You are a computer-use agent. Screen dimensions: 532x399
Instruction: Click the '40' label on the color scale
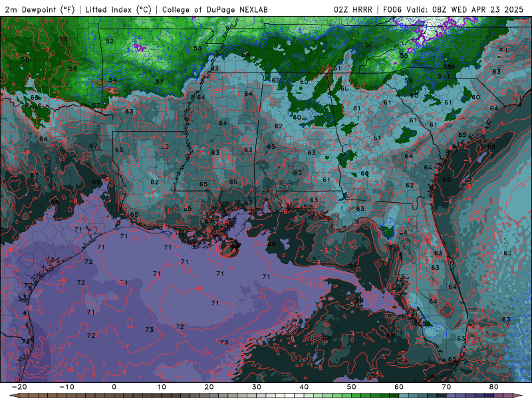pos(304,387)
